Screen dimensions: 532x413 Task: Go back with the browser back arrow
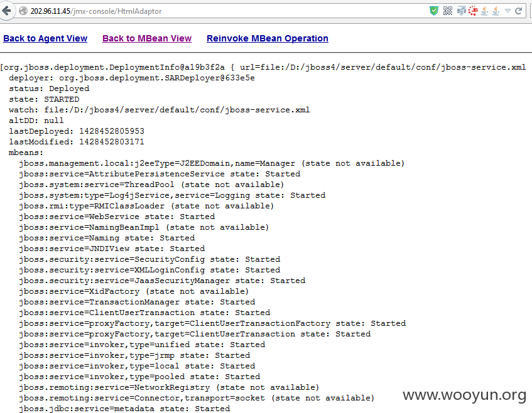coord(7,11)
